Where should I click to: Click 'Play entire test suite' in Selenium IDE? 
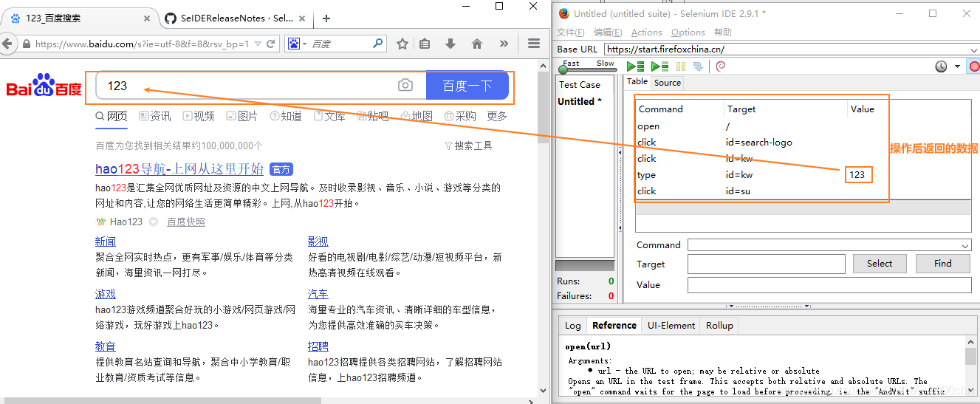(x=636, y=66)
